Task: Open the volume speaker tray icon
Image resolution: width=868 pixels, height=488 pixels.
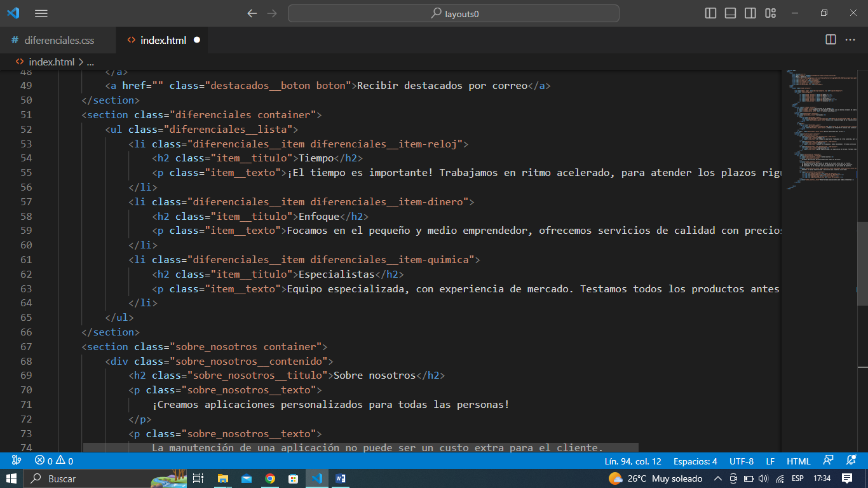Action: click(763, 478)
